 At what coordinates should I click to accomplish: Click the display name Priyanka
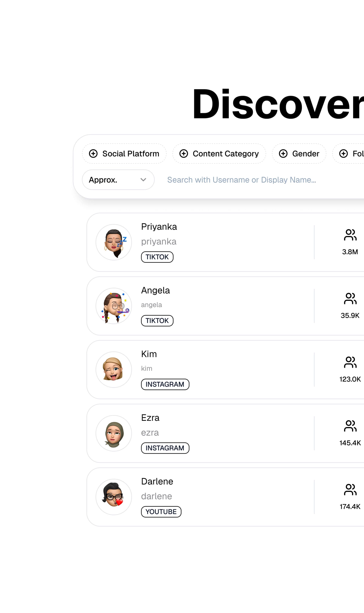click(x=159, y=227)
